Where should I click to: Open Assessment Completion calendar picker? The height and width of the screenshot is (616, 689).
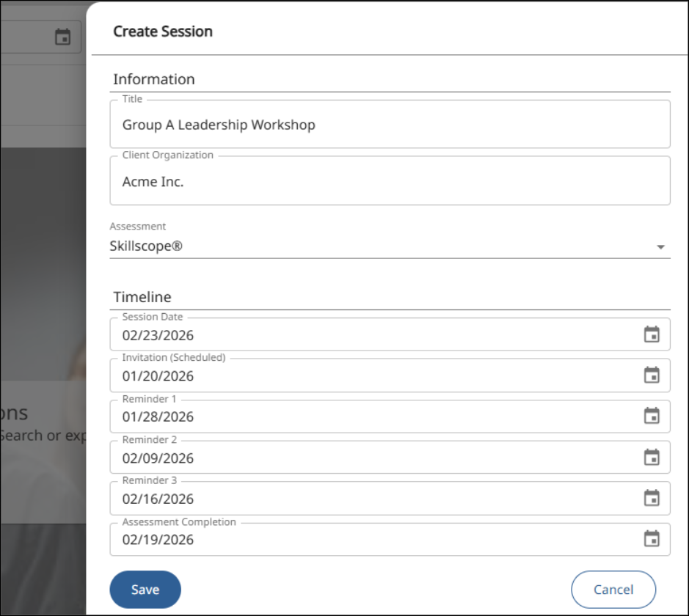(x=651, y=539)
